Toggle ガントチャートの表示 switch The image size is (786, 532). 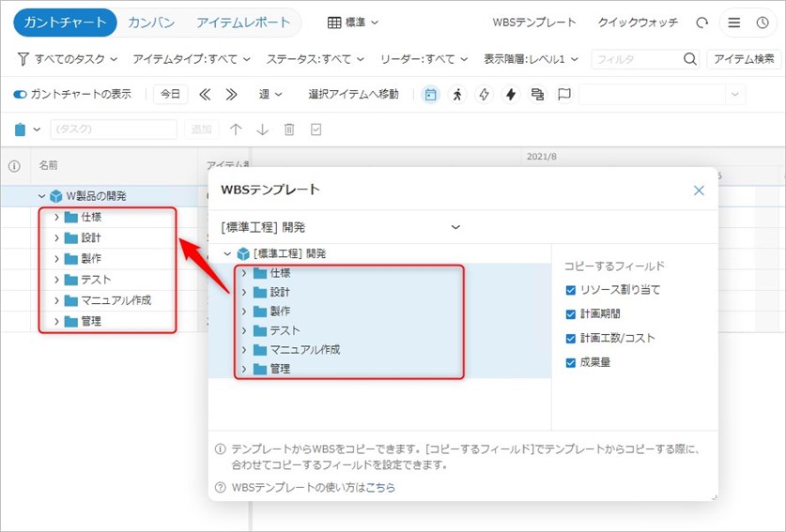click(x=20, y=94)
